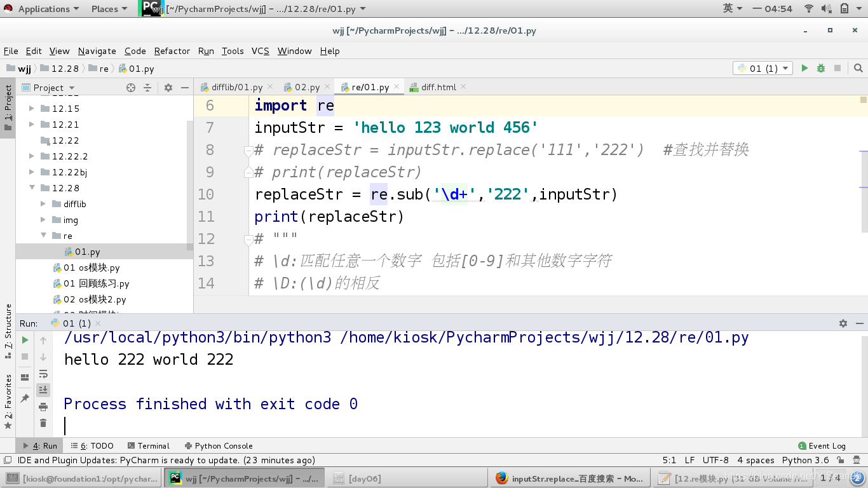
Task: Print the Run console output
Action: 43,407
